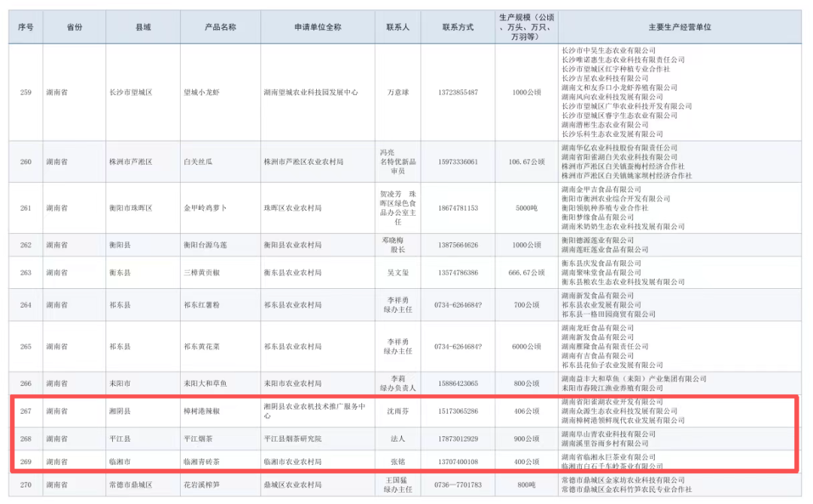Select the county cell 耒阳市
Screen dimensions: 813x504
click(x=120, y=384)
